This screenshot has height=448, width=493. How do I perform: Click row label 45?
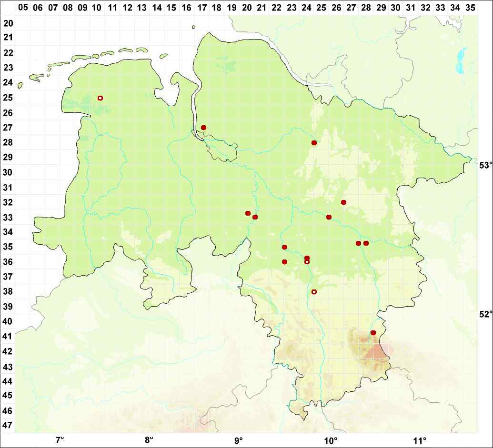click(x=8, y=396)
